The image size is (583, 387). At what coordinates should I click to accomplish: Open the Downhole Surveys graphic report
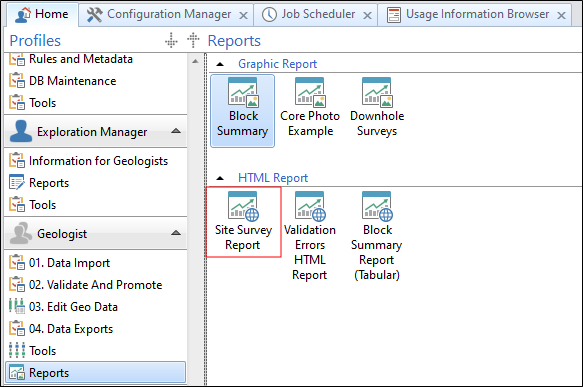click(x=377, y=108)
